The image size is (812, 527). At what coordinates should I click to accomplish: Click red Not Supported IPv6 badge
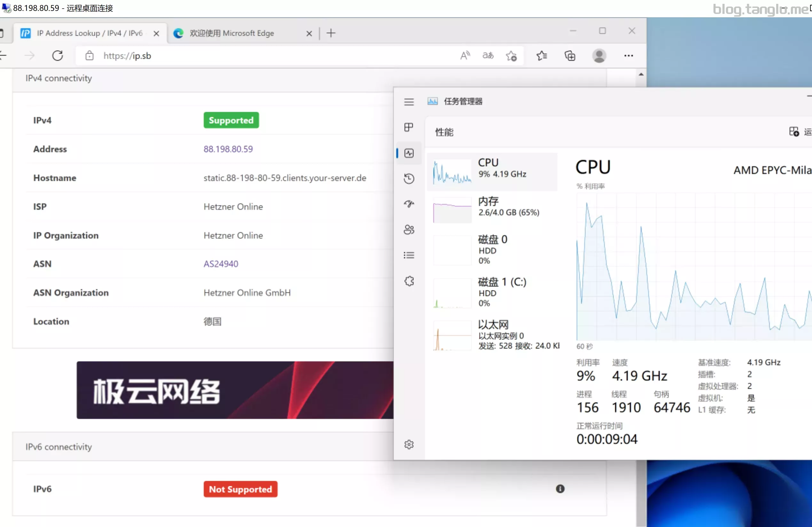coord(240,489)
